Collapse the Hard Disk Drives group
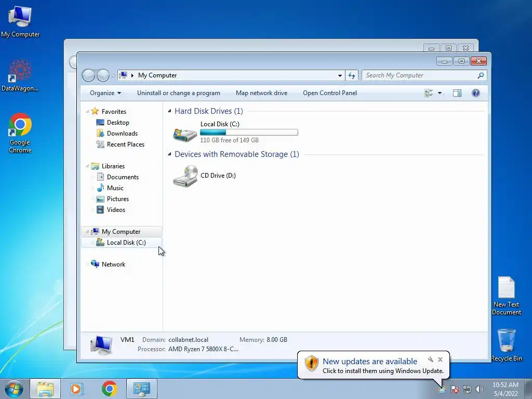This screenshot has height=399, width=532. (x=169, y=111)
